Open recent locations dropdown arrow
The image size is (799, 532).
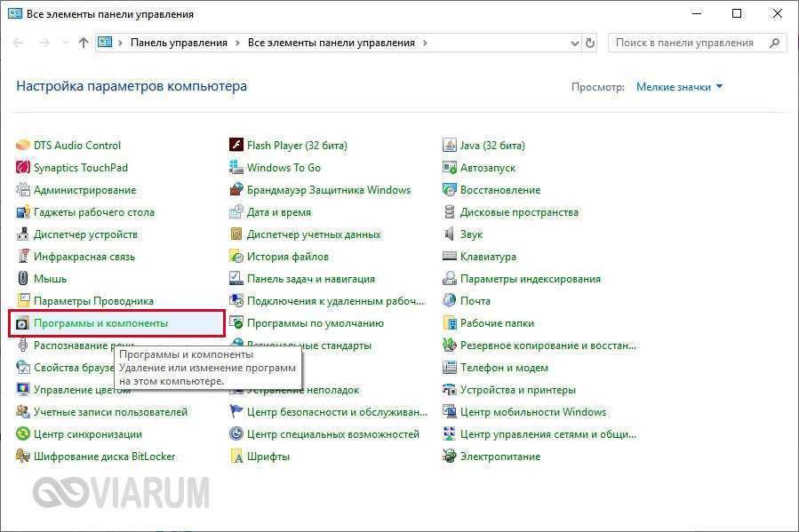point(65,43)
